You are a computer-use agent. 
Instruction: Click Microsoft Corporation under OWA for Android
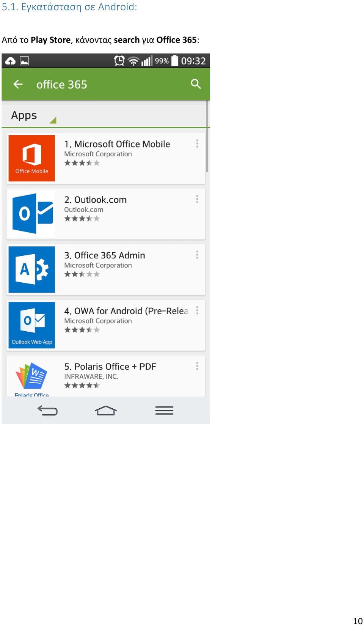point(98,321)
